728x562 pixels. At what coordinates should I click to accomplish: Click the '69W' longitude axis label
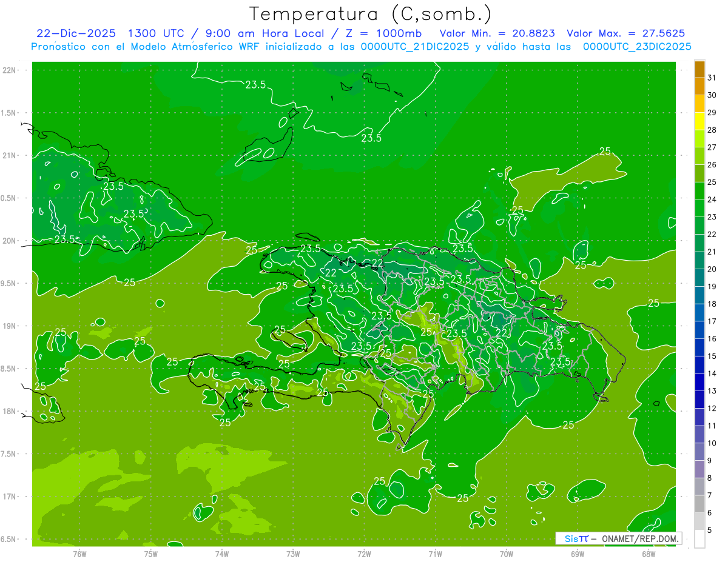[578, 554]
